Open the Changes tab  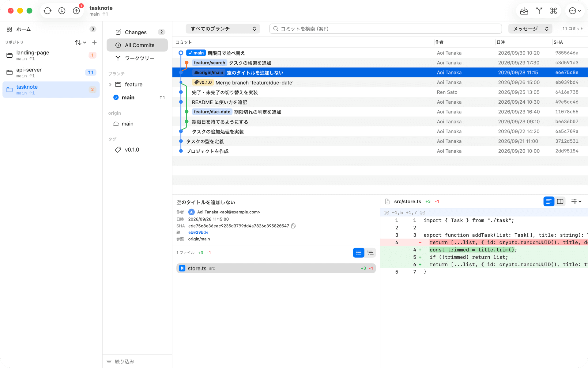pos(137,32)
